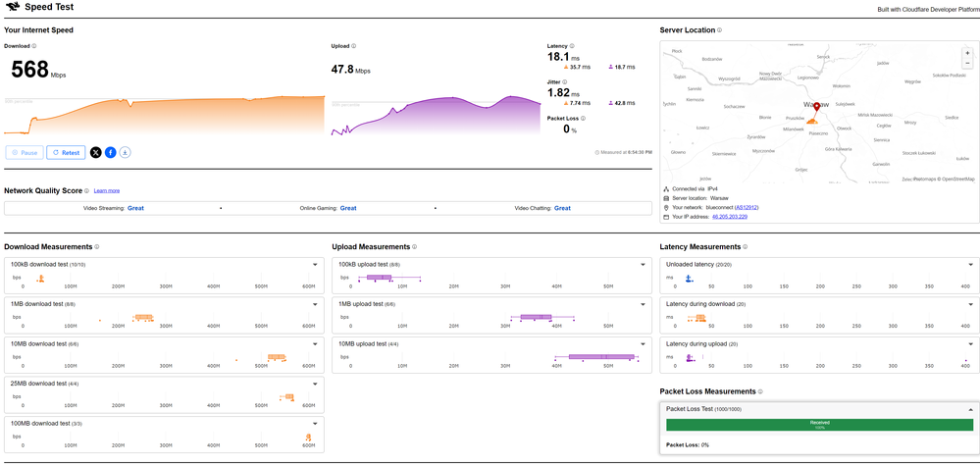Collapse the Packet Loss Test panel
Image resolution: width=980 pixels, height=465 pixels.
(972, 408)
